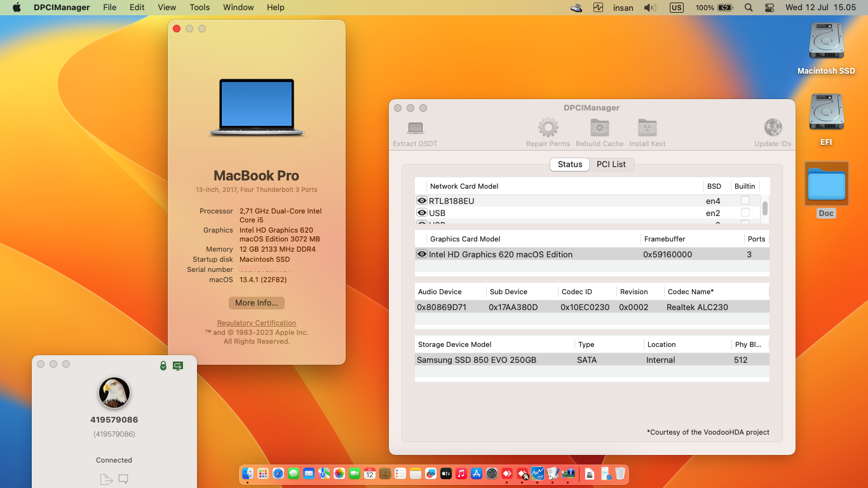Screen dimensions: 868x488
Task: Click the sub device 0x17AA380D
Action: (513, 307)
